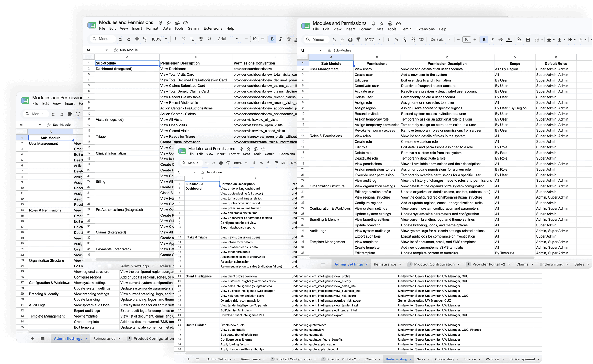
Task: Increase font size in the Scope-column window
Action: [475, 39]
